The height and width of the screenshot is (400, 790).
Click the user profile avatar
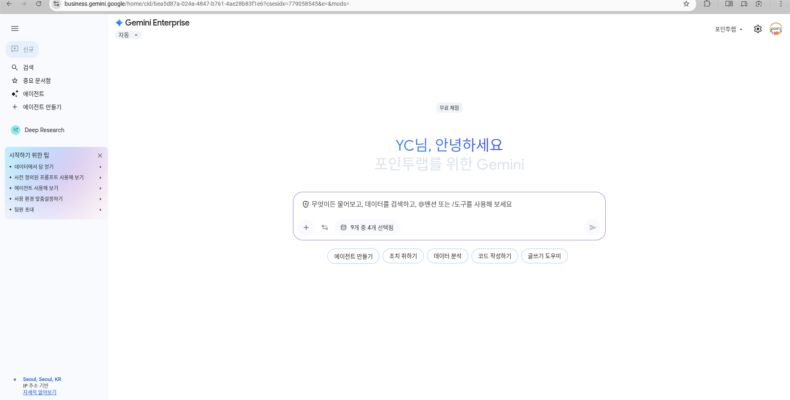point(776,29)
